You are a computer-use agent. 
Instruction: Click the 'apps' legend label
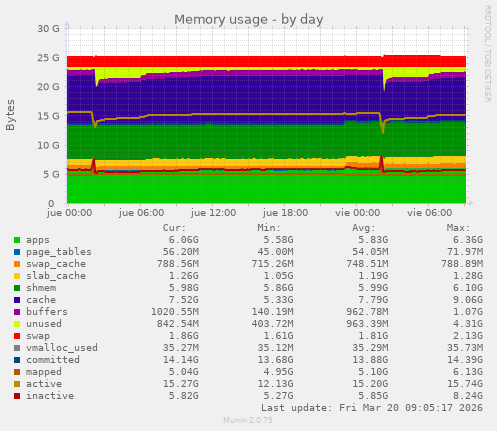click(38, 240)
